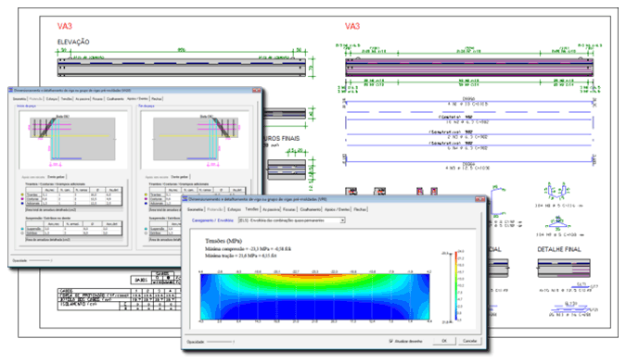Click the OK button
626x364 pixels.
(x=444, y=341)
